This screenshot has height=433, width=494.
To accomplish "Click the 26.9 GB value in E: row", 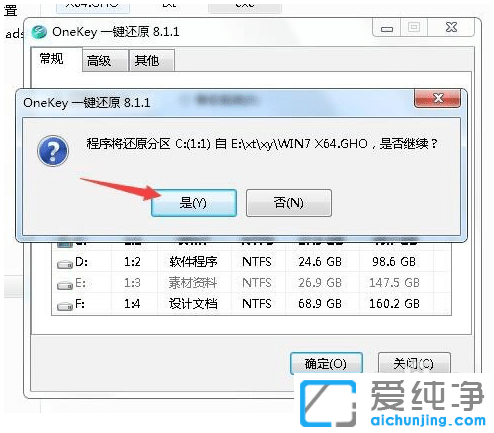I will pyautogui.click(x=320, y=283).
